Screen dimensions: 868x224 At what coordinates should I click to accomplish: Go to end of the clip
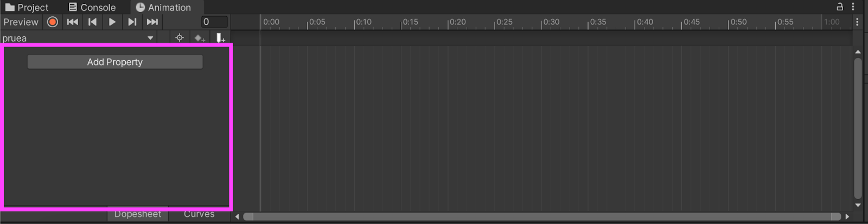click(x=152, y=22)
